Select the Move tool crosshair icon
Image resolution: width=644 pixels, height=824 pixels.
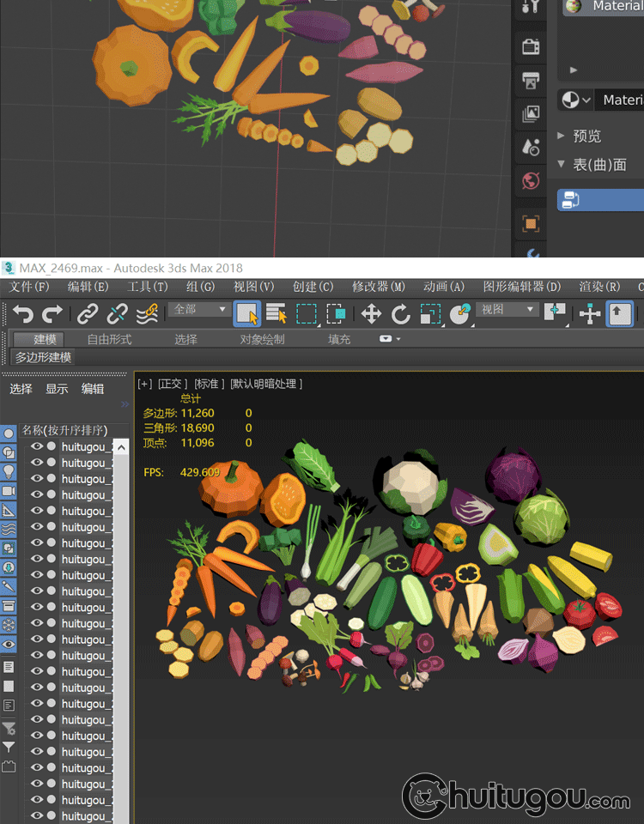[371, 313]
